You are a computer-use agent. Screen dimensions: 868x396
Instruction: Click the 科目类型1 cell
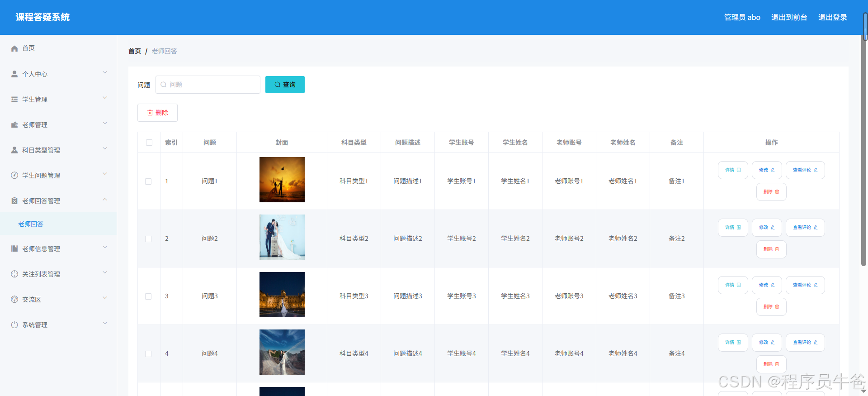point(354,181)
